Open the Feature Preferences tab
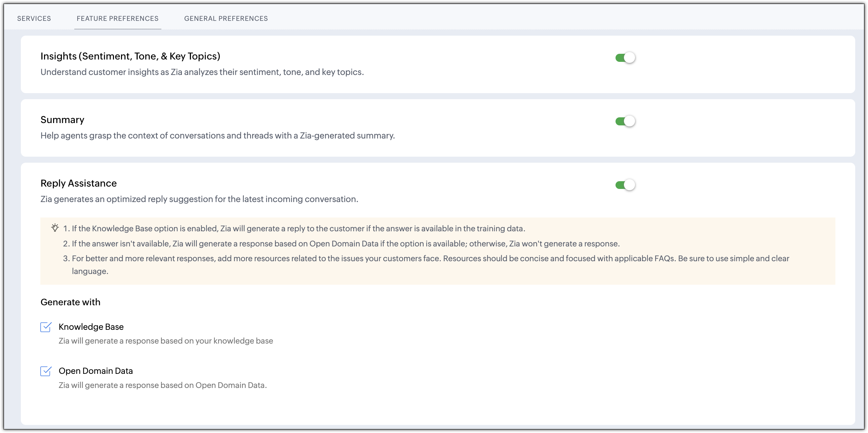The width and height of the screenshot is (868, 433). tap(118, 18)
